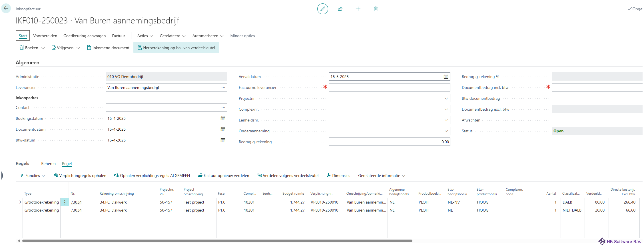Screen dimensions: 644x247
Task: Switch to Regel tab in Regels
Action: 67,164
